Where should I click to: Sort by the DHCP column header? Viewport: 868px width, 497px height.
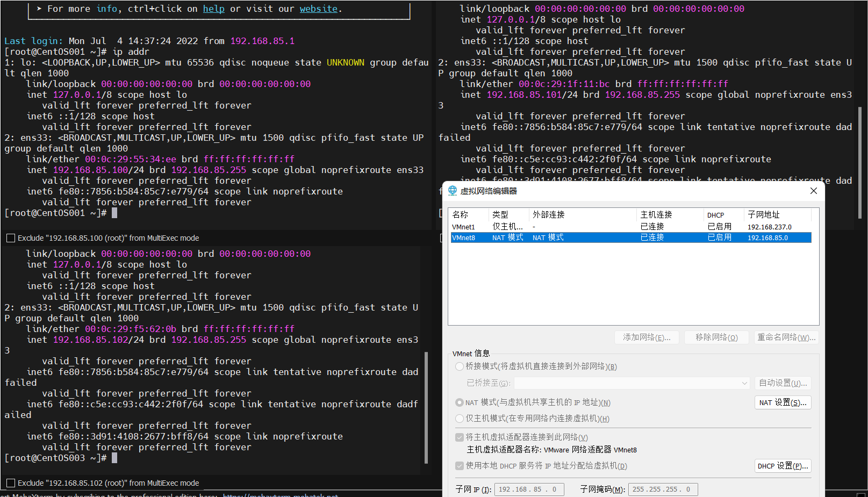[x=724, y=215]
